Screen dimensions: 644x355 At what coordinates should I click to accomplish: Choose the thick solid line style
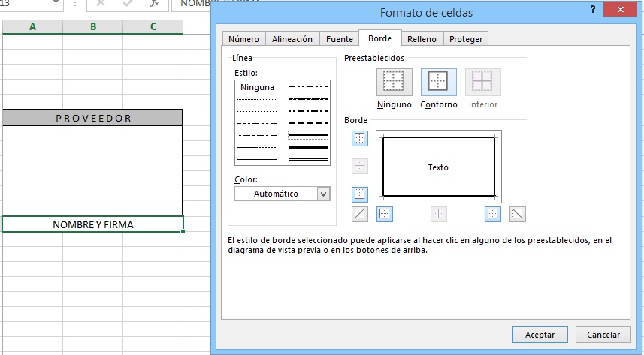tap(308, 148)
